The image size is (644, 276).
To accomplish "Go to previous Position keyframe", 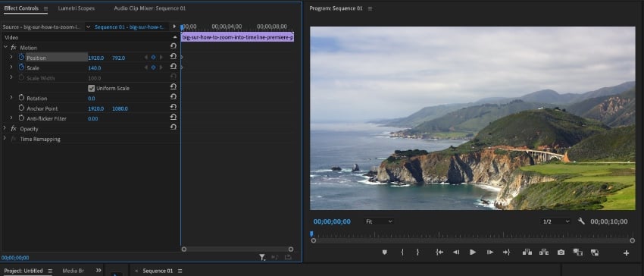I will 145,58.
